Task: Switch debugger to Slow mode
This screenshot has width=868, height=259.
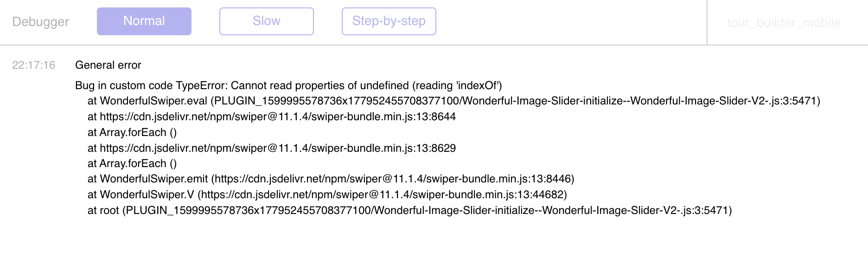Action: point(267,21)
